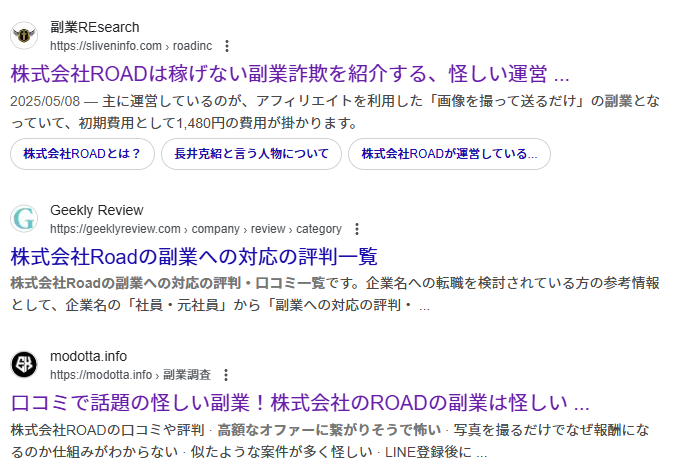Click the modotta.info site favicon

click(24, 365)
